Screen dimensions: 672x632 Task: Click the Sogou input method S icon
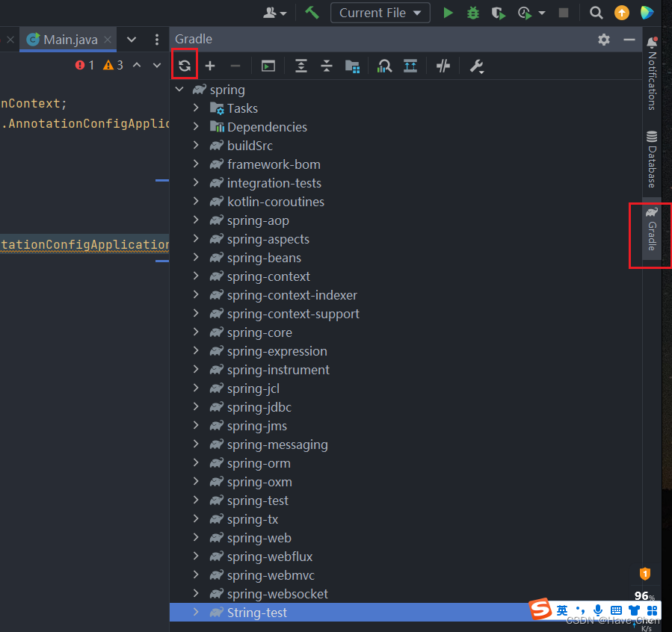[x=540, y=609]
